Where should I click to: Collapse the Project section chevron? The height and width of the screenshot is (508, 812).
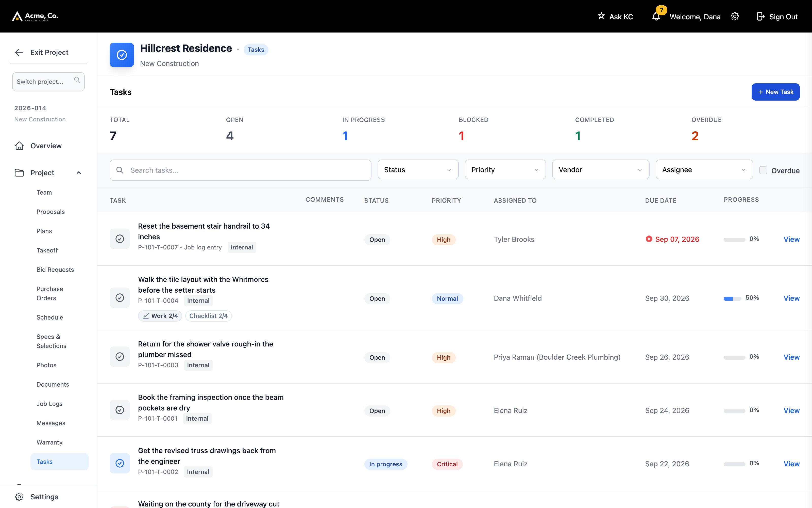pyautogui.click(x=79, y=173)
